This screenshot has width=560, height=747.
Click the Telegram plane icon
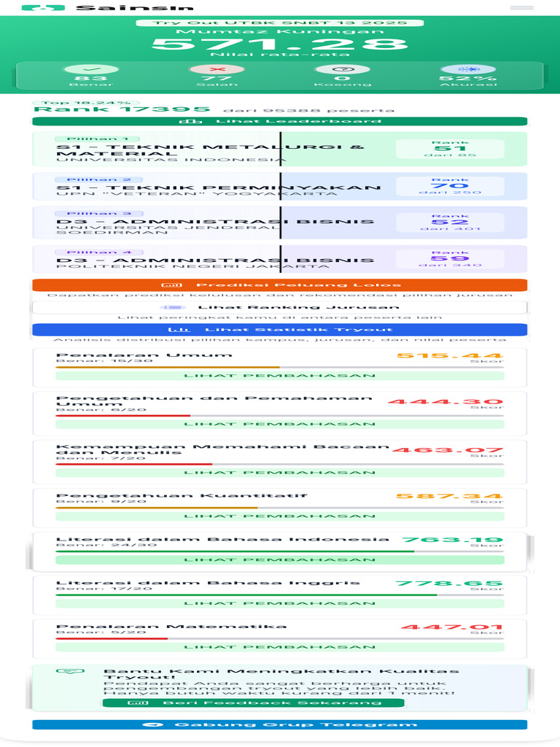click(153, 724)
